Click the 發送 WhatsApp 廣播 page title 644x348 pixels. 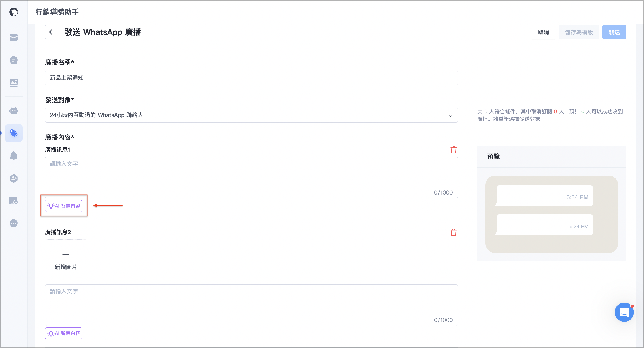click(103, 32)
